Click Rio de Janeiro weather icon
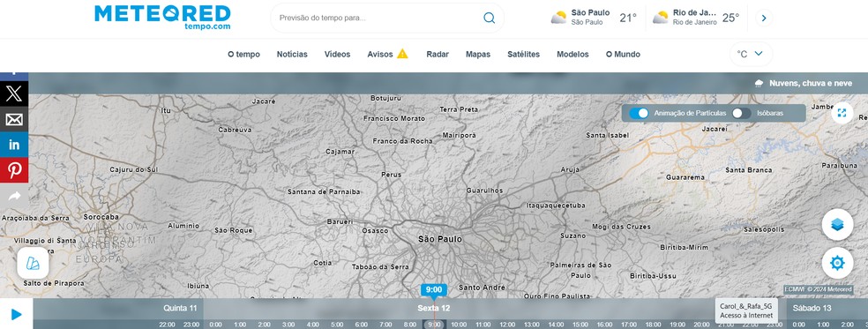868x329 pixels. 661,18
